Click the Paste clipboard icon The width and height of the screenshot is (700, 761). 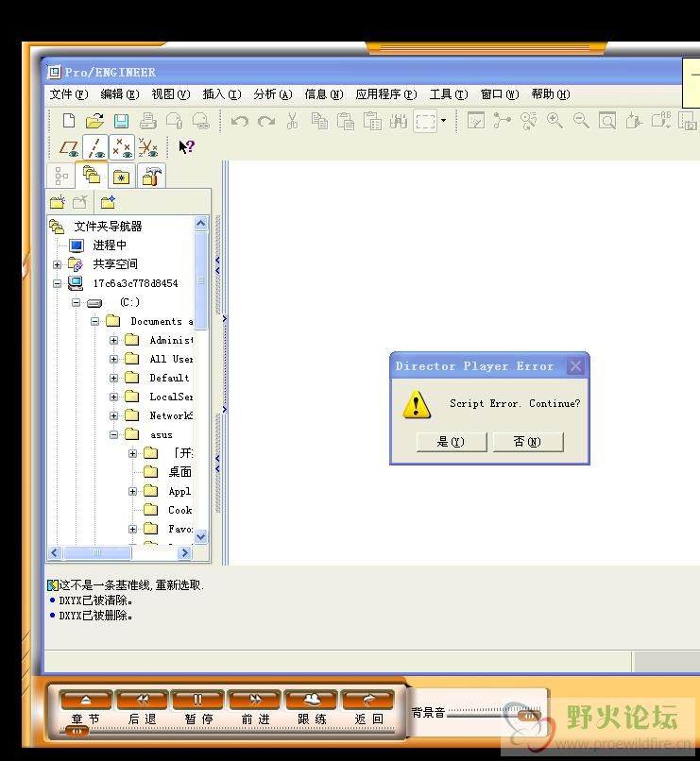pyautogui.click(x=346, y=121)
